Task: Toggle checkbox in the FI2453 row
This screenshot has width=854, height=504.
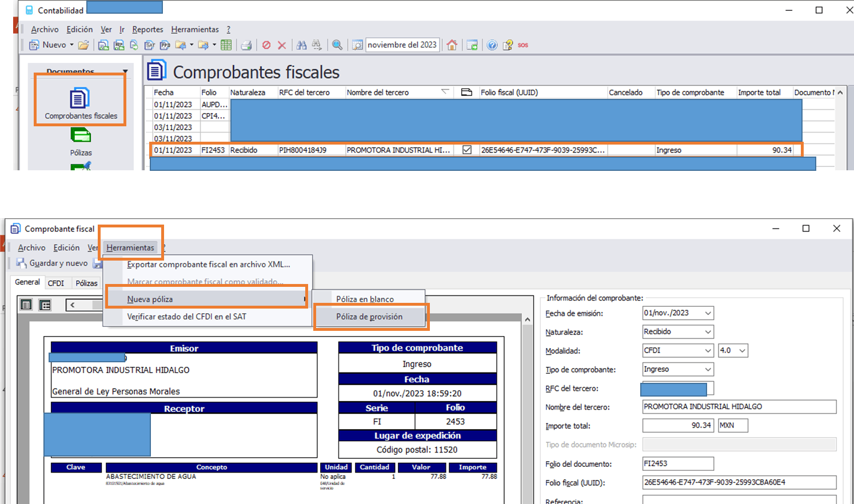Action: [467, 150]
